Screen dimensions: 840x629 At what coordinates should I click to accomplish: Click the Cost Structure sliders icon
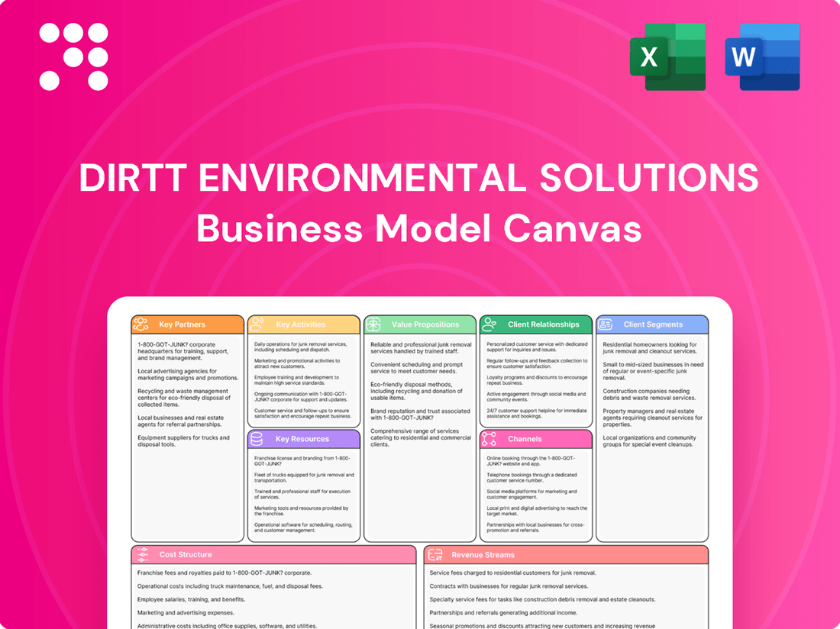click(x=143, y=555)
